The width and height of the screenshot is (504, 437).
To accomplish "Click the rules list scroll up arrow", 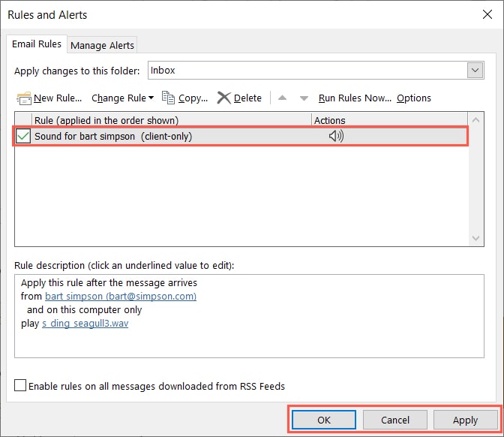I will point(475,120).
